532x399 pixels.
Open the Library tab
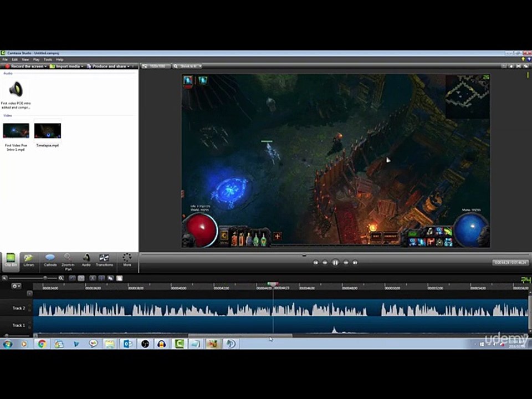tap(29, 259)
